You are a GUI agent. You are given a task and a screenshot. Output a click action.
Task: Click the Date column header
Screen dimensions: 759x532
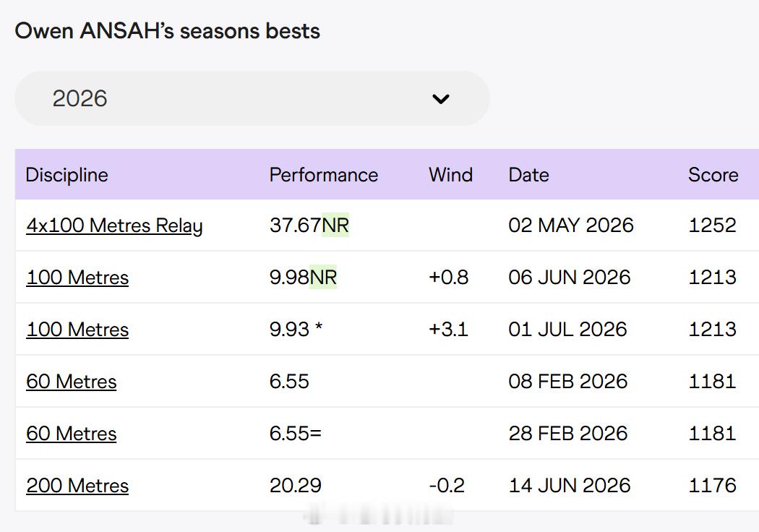pos(528,175)
